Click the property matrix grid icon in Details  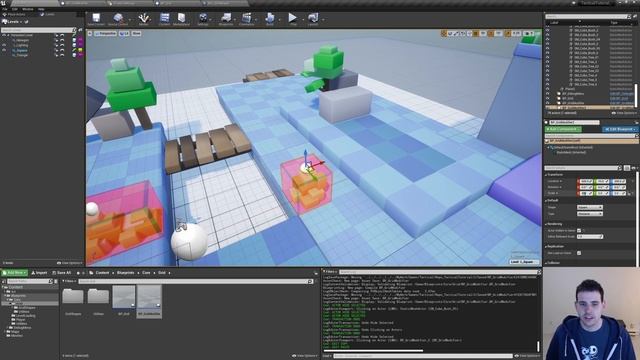tap(627, 168)
